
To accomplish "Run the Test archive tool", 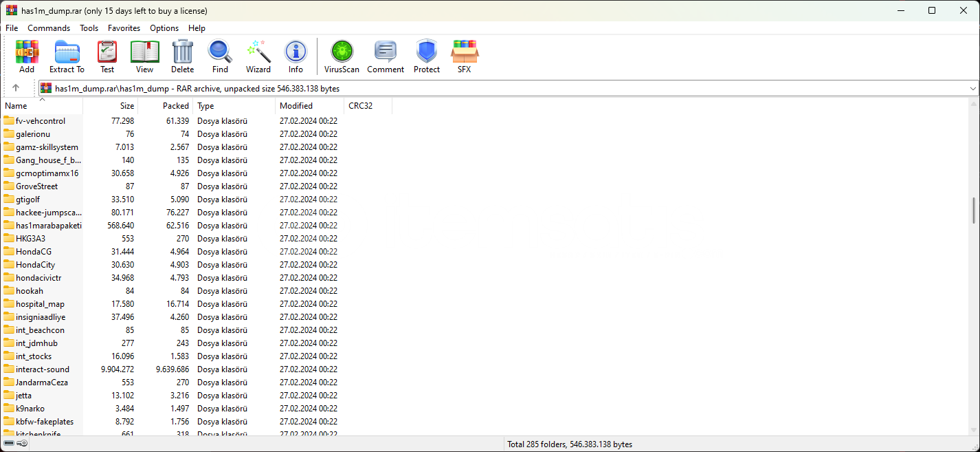I will click(107, 55).
